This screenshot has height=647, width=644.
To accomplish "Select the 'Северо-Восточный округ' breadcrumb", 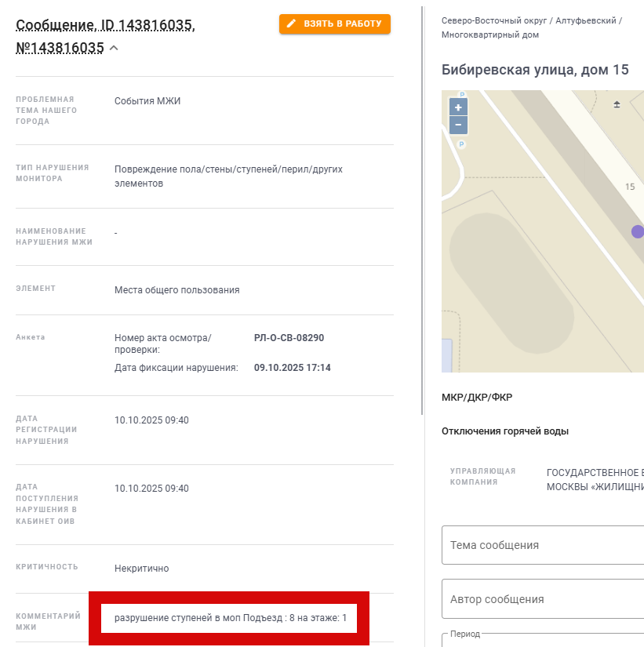I will pos(494,20).
